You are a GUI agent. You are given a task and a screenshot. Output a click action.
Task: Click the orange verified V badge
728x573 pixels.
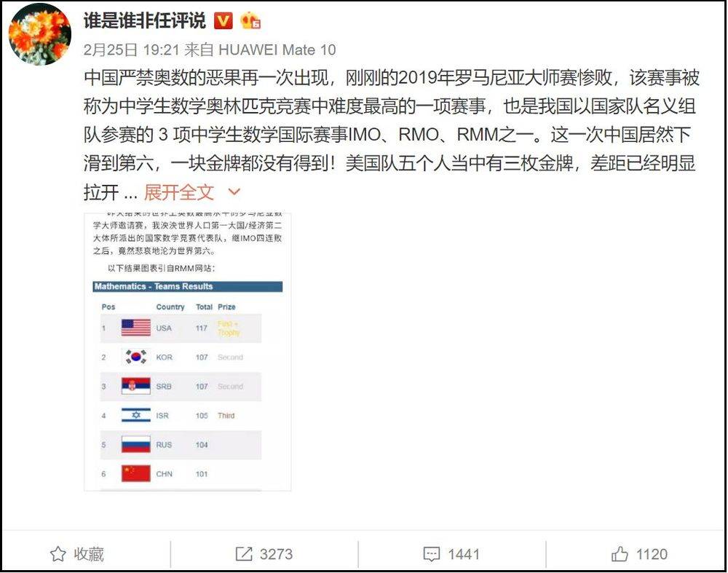pyautogui.click(x=223, y=20)
